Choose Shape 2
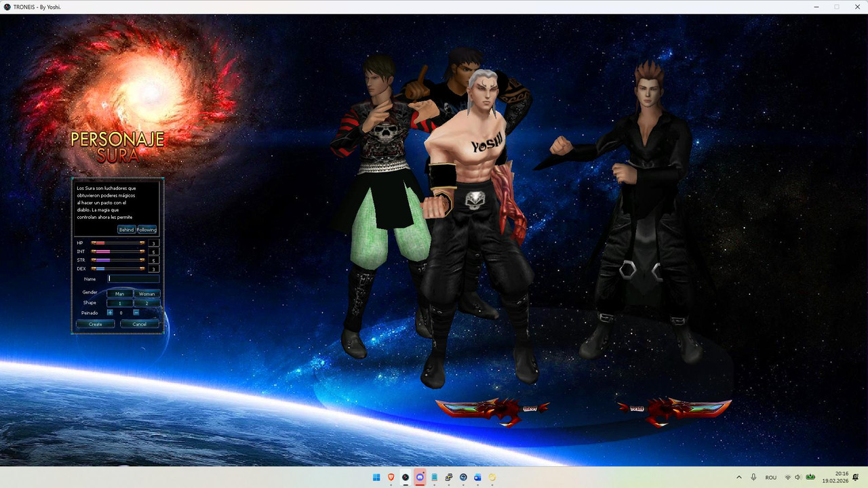Viewport: 868px width, 488px height. point(147,303)
